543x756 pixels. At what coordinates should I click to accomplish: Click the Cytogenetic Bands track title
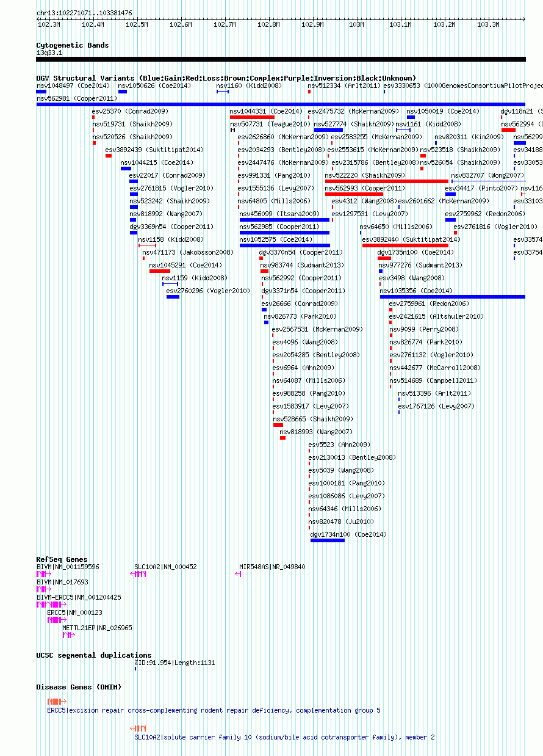[x=73, y=45]
